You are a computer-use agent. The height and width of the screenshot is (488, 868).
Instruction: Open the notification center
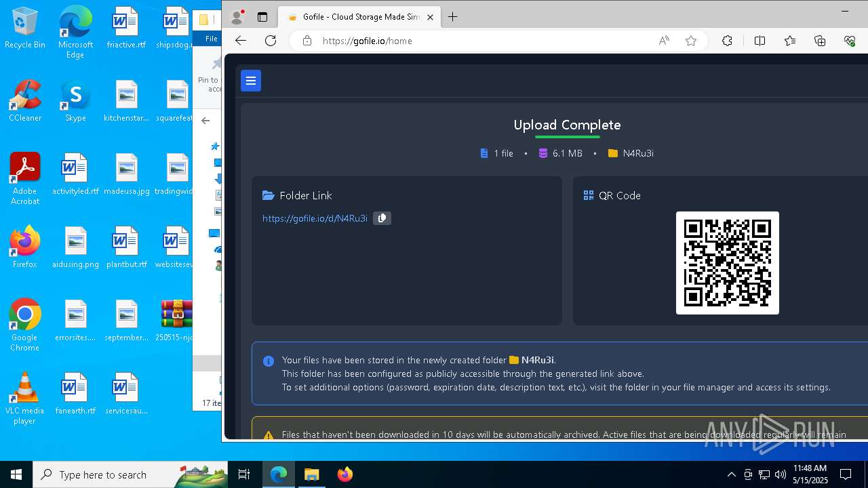846,474
